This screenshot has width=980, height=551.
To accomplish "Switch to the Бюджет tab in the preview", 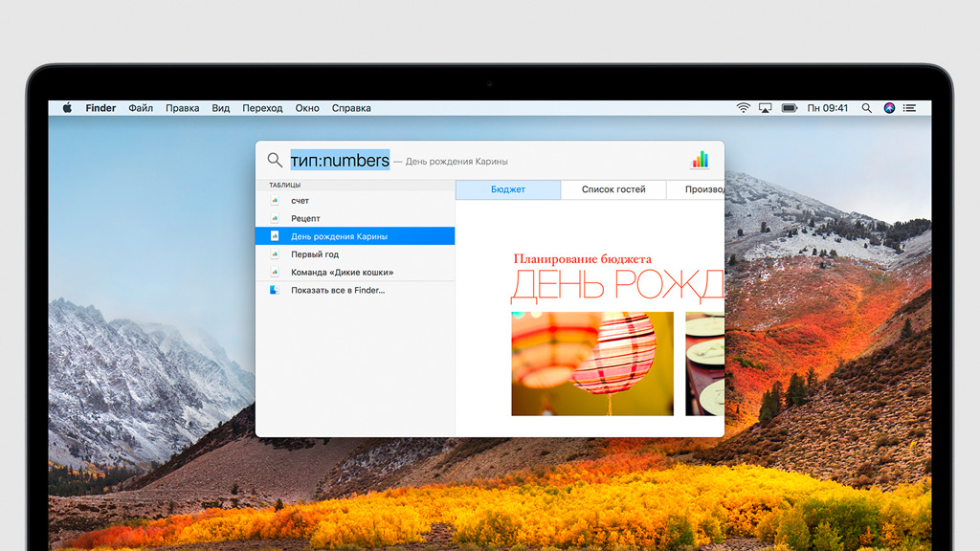I will click(x=507, y=189).
